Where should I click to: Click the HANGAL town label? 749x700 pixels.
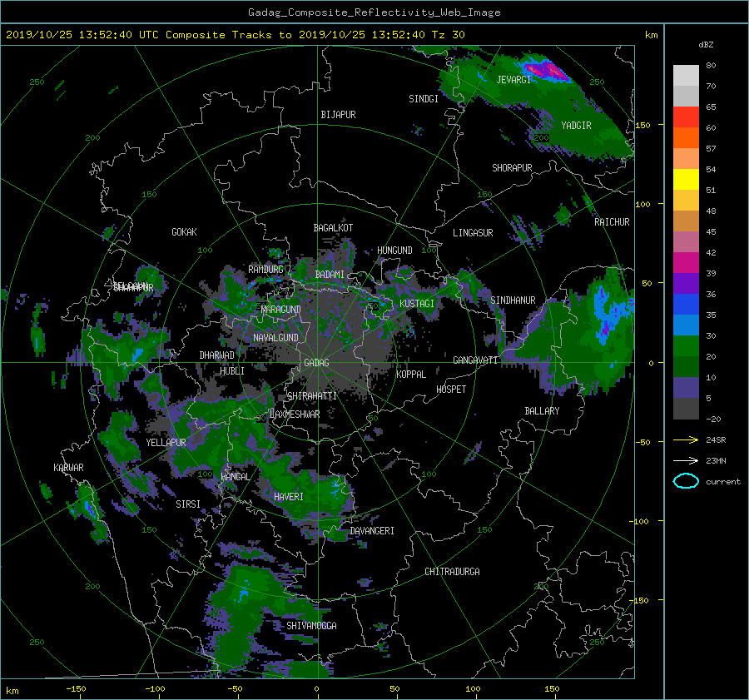point(236,477)
